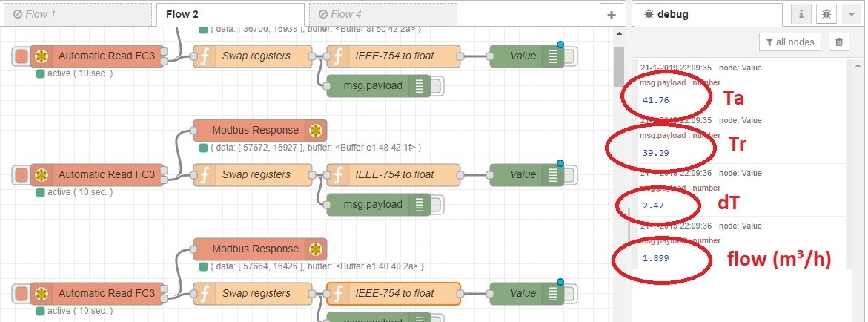Click the debug bug icon in sidebar
The image size is (868, 322).
tap(825, 14)
